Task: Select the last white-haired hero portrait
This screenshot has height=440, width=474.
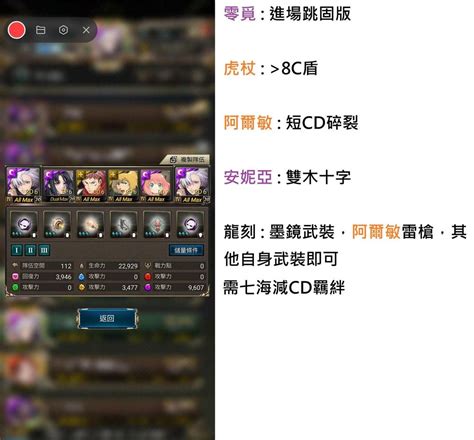Action: point(192,185)
